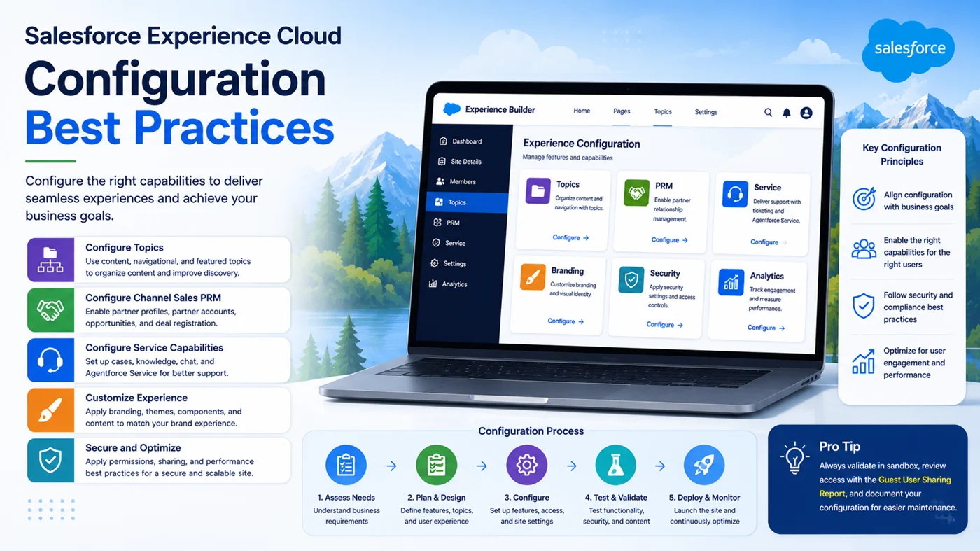Click the teal Security shield icon card
Screen dimensions: 980x551
631,280
